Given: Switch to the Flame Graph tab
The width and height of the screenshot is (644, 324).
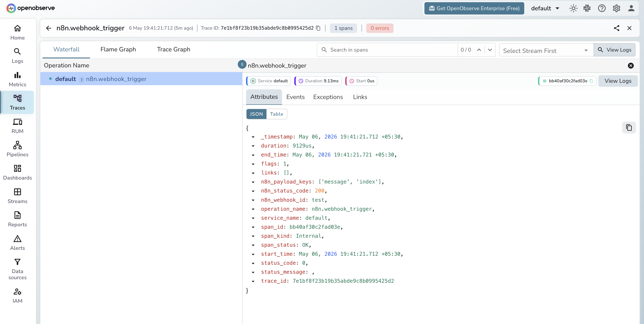Looking at the screenshot, I should (x=118, y=50).
